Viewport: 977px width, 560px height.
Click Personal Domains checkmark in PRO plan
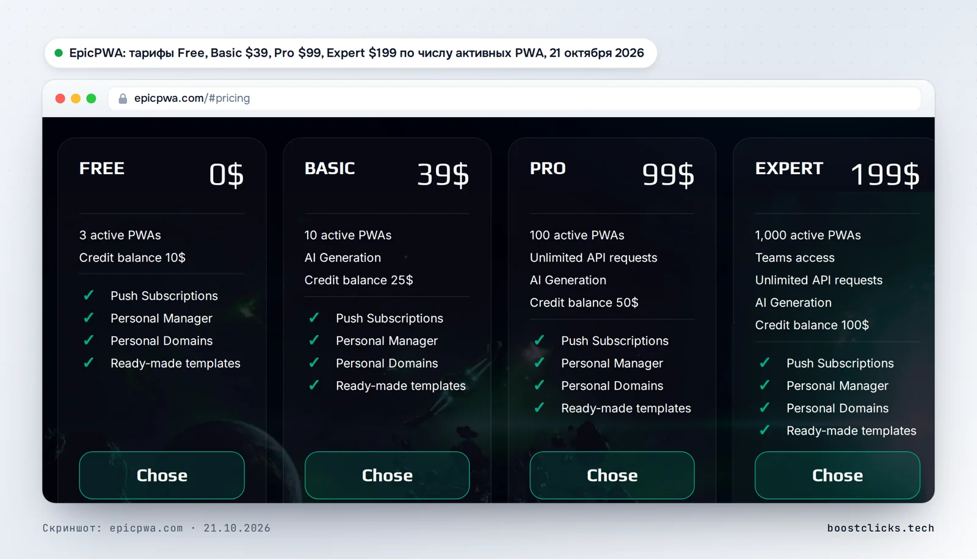tap(540, 386)
